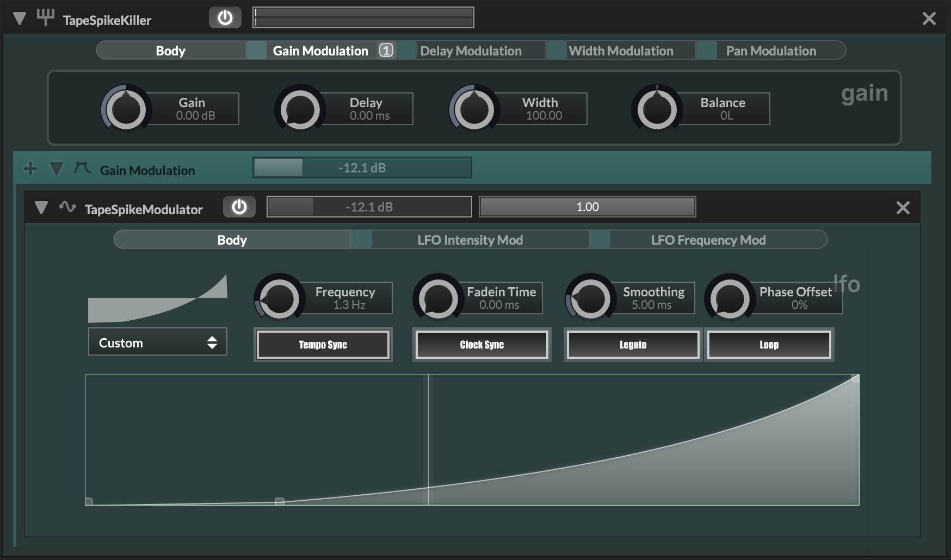The height and width of the screenshot is (560, 951).
Task: Open the Pan Modulation tab
Action: coord(771,51)
